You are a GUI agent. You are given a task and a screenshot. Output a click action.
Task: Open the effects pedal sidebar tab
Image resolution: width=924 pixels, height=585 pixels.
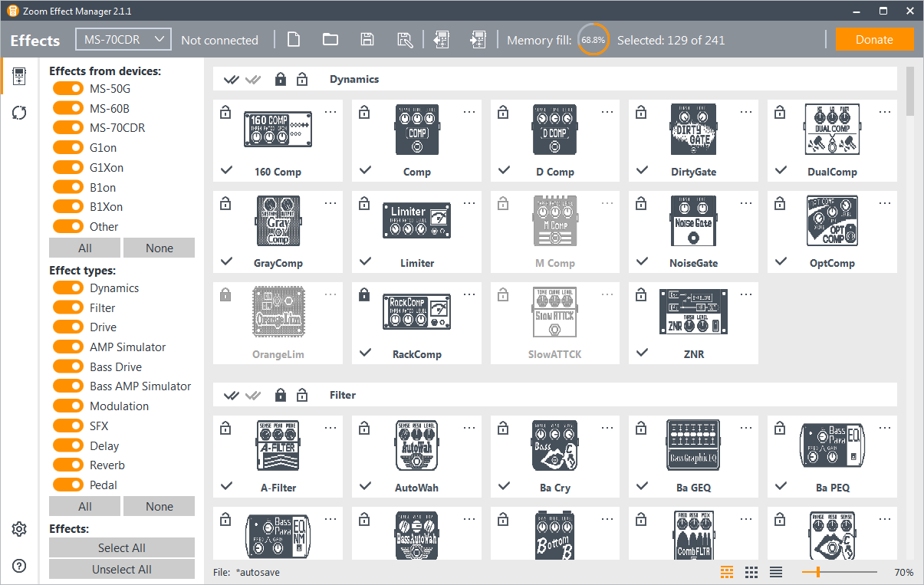click(19, 76)
